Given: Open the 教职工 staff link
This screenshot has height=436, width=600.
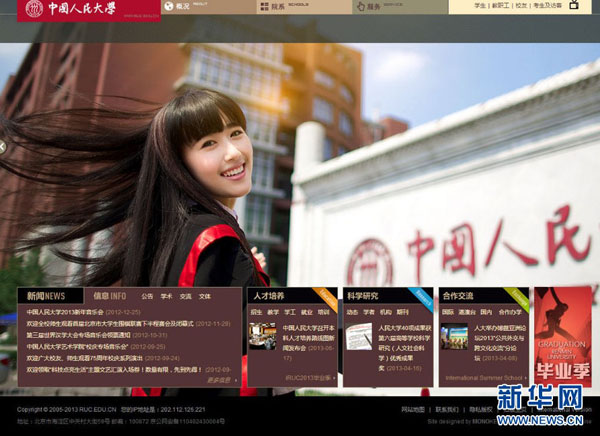Looking at the screenshot, I should 501,6.
